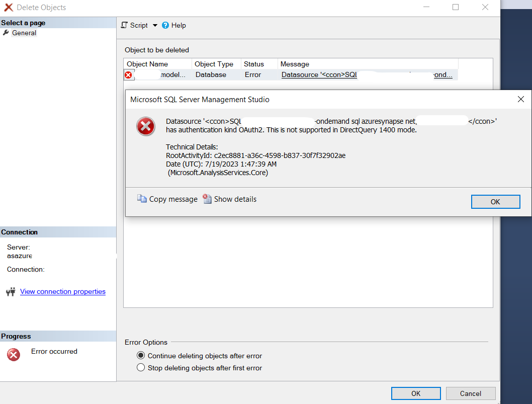Screen dimensions: 532x404
Task: Click the Copy message icon
Action: tap(142, 199)
